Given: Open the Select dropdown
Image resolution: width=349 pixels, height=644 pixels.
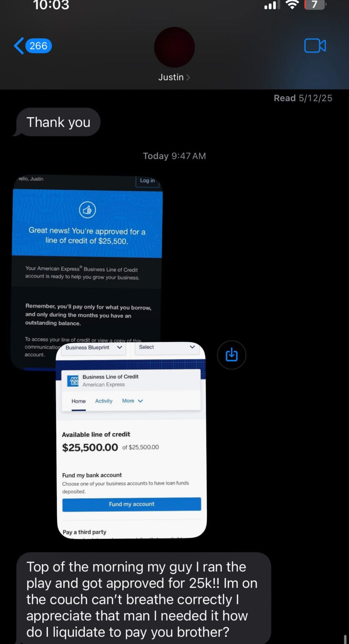Looking at the screenshot, I should 167,348.
